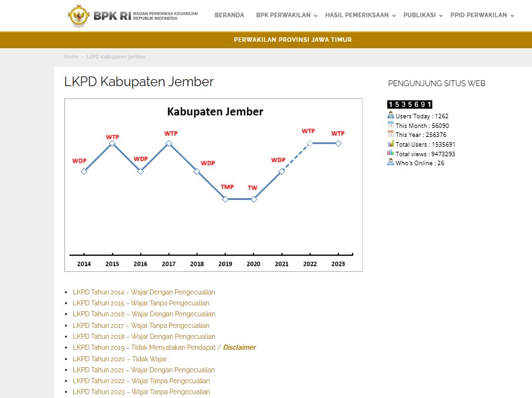Image resolution: width=532 pixels, height=398 pixels.
Task: Click the Who's Online user icon
Action: click(x=391, y=162)
